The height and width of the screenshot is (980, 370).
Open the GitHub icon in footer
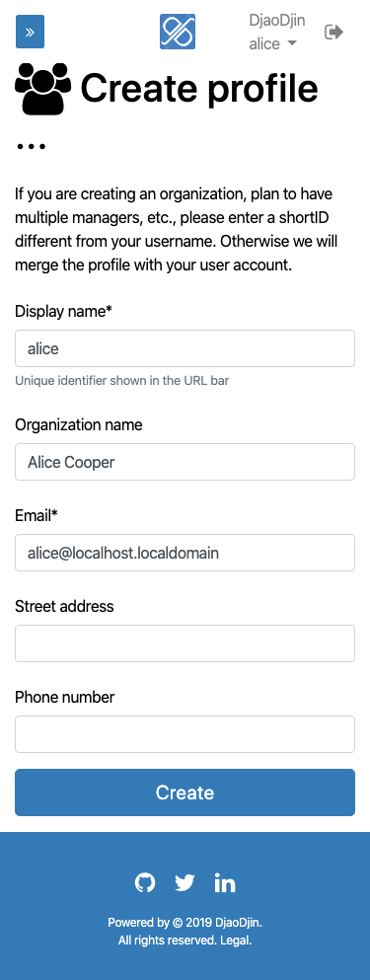tap(145, 882)
